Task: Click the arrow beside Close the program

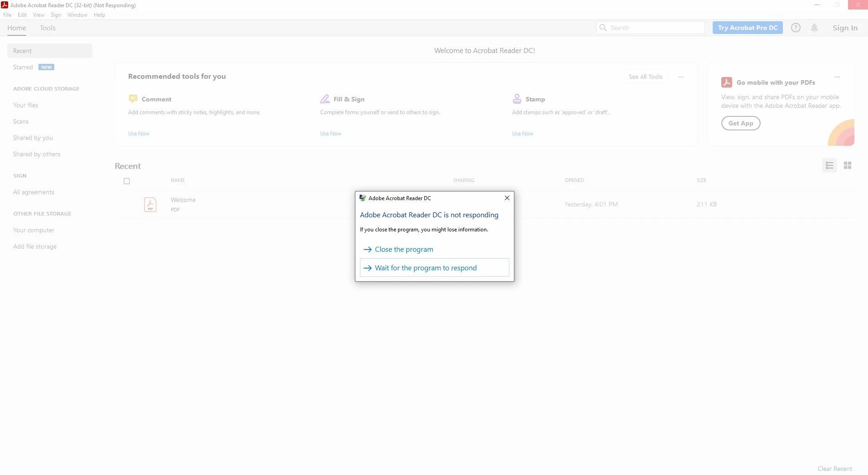Action: 367,249
